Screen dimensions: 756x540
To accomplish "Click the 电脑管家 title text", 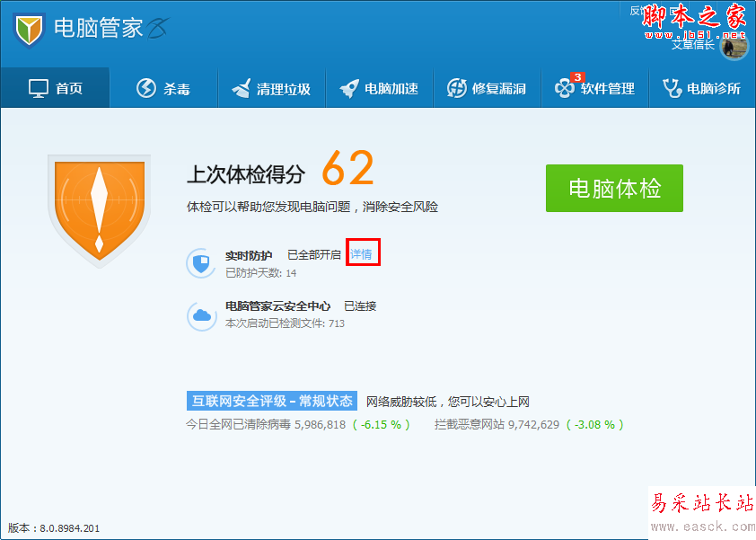I will [99, 28].
